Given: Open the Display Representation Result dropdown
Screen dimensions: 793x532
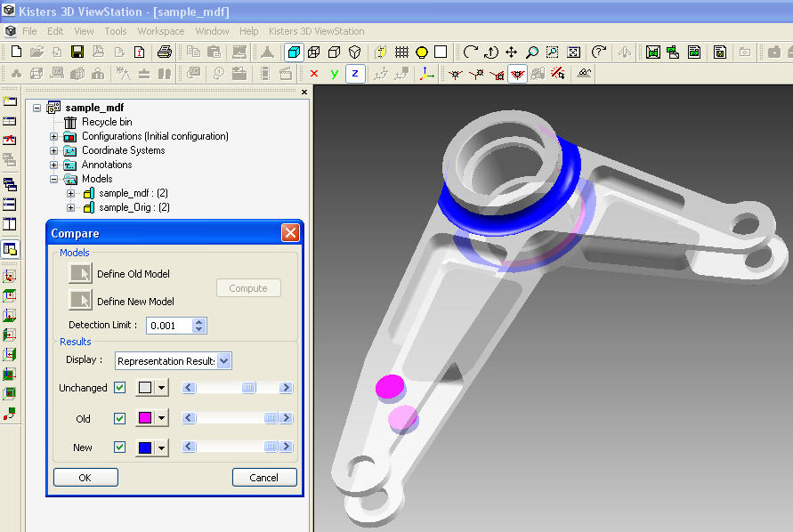Looking at the screenshot, I should 224,361.
